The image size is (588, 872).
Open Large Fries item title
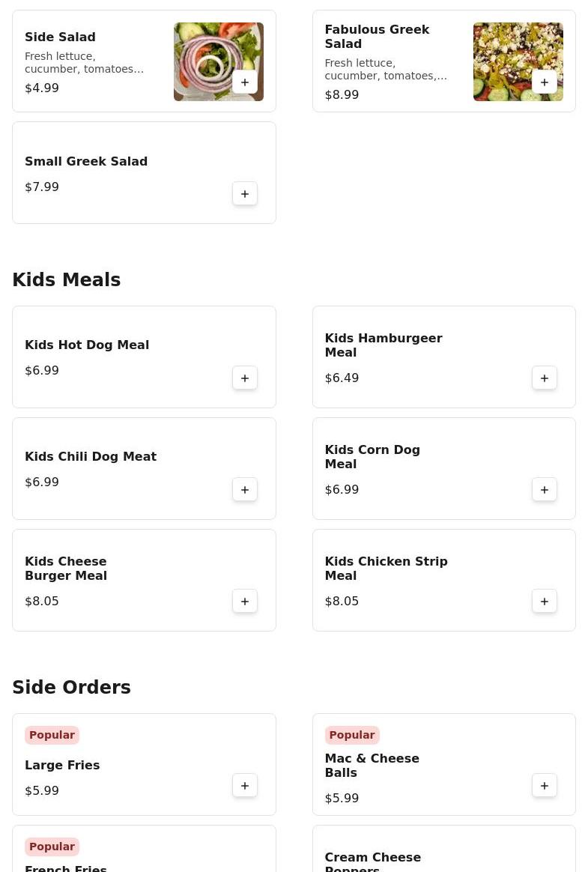[62, 765]
